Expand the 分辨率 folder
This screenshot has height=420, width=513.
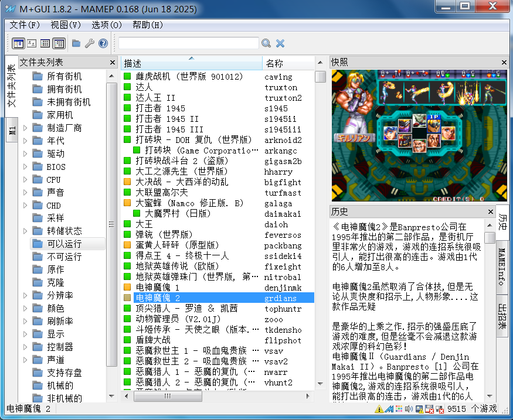click(25, 295)
